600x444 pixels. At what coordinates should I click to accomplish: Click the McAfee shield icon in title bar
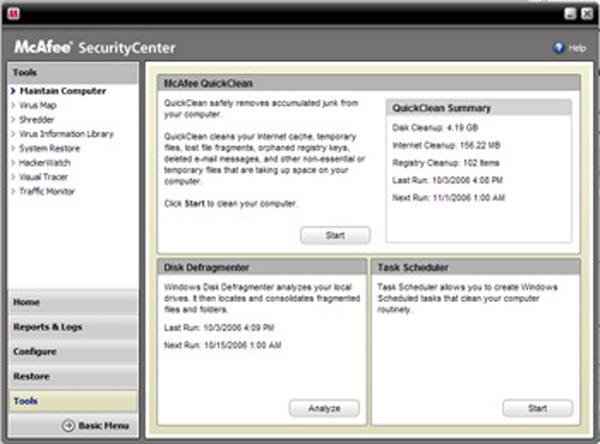click(13, 14)
